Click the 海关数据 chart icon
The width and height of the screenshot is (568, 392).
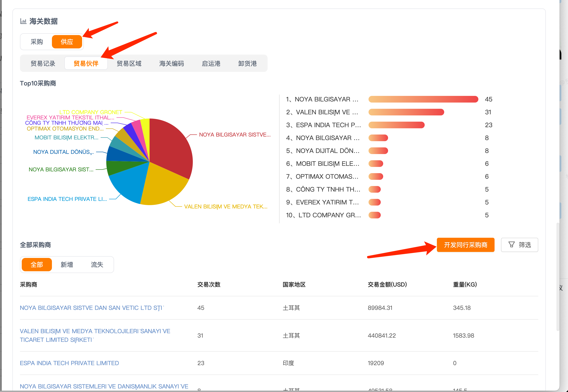coord(23,21)
